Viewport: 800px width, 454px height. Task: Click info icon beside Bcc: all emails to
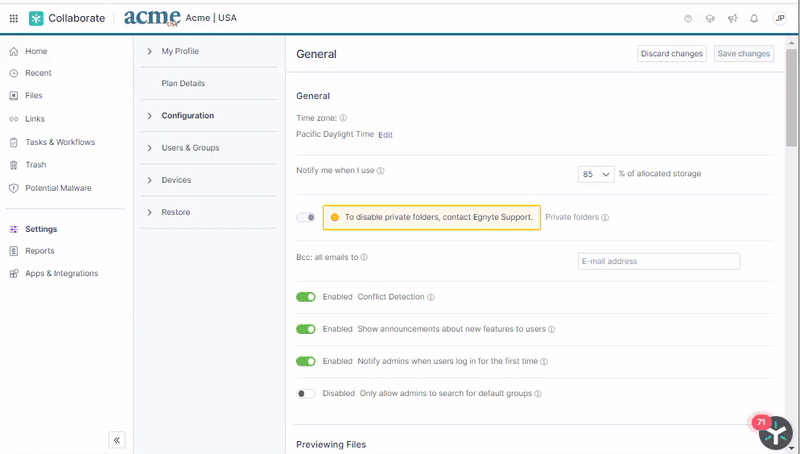[x=364, y=258]
